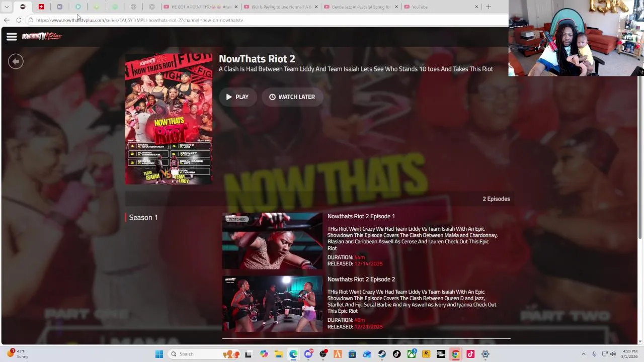Open Xbox app from the taskbar
This screenshot has height=362, width=644.
point(412,354)
